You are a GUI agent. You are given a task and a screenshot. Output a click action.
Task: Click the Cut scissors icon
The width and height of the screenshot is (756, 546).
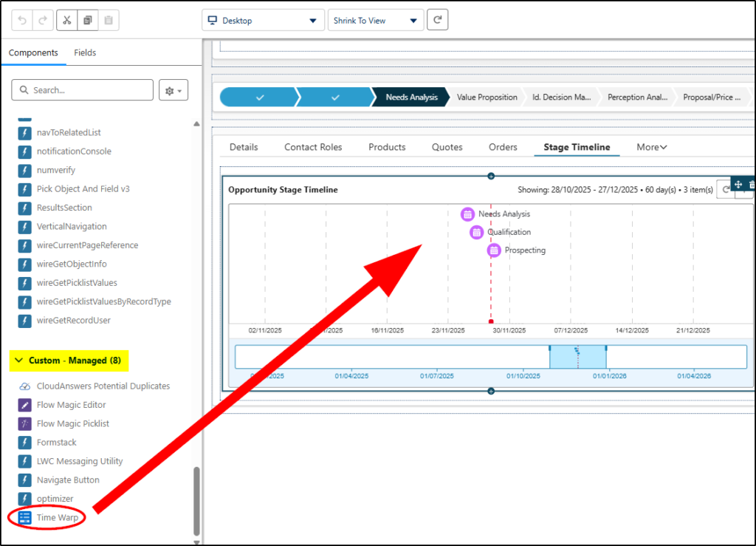tap(67, 21)
